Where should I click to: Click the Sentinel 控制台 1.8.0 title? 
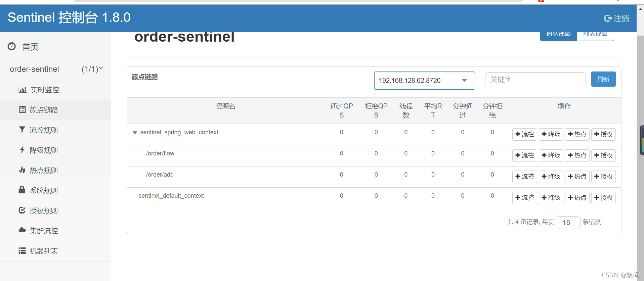[x=69, y=17]
